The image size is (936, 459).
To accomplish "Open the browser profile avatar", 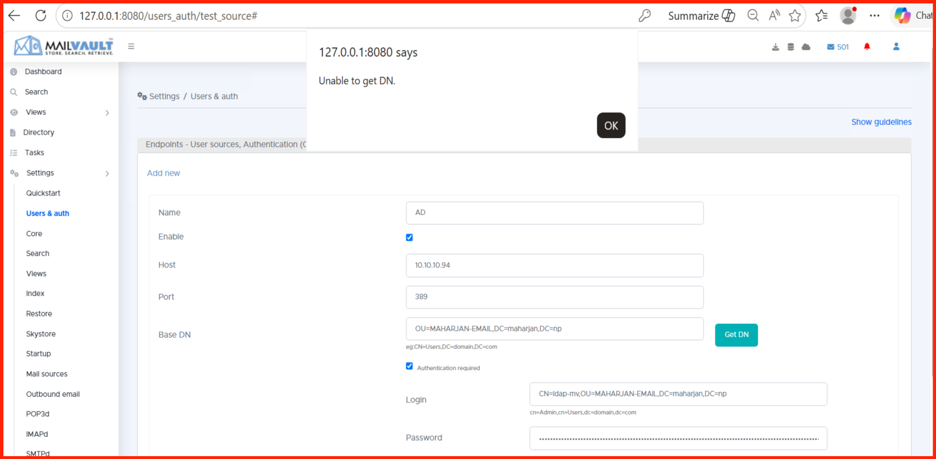I will tap(848, 16).
